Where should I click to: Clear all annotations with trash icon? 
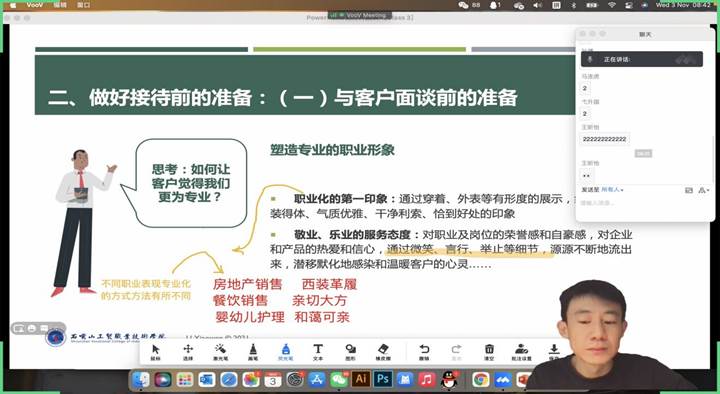[x=489, y=352]
